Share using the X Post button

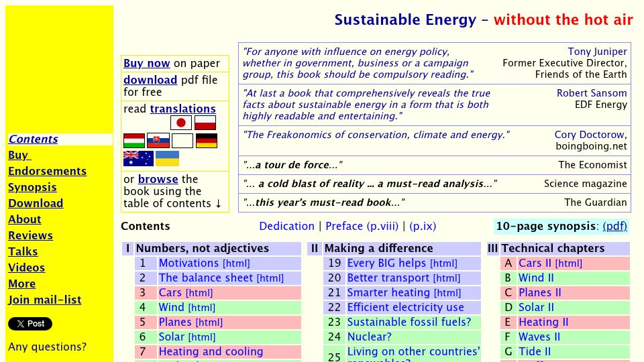(30, 324)
